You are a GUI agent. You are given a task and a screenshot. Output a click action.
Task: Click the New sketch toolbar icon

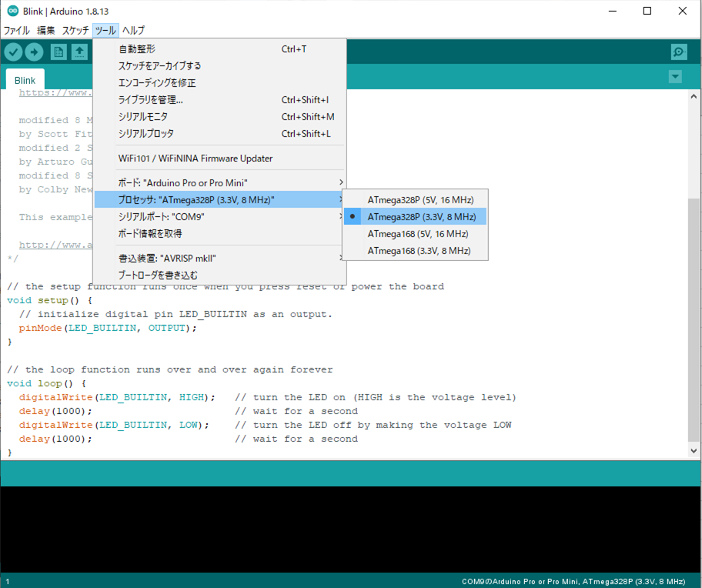click(x=58, y=52)
